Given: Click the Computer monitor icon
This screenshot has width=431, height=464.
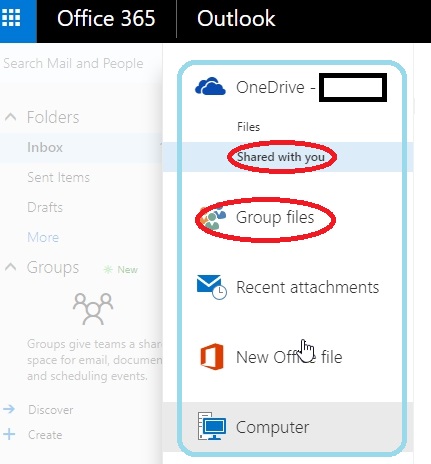Looking at the screenshot, I should pos(212,426).
